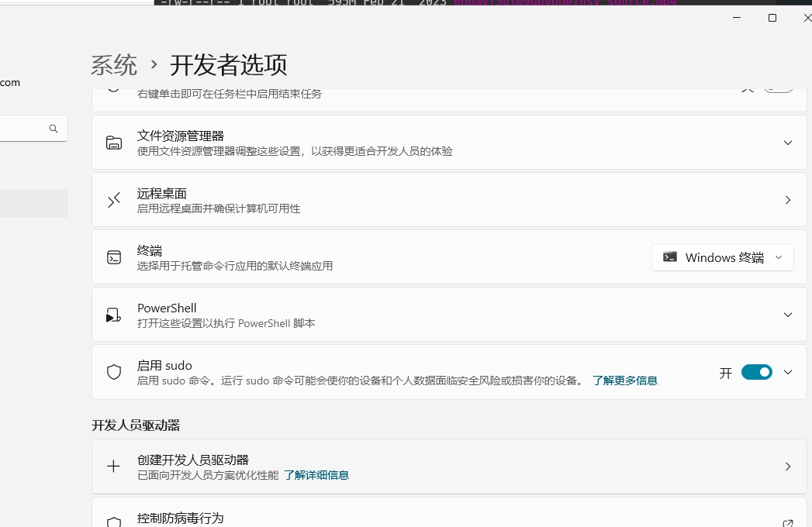The height and width of the screenshot is (527, 812).
Task: Click the highlighted sidebar navigation item
Action: [x=33, y=204]
